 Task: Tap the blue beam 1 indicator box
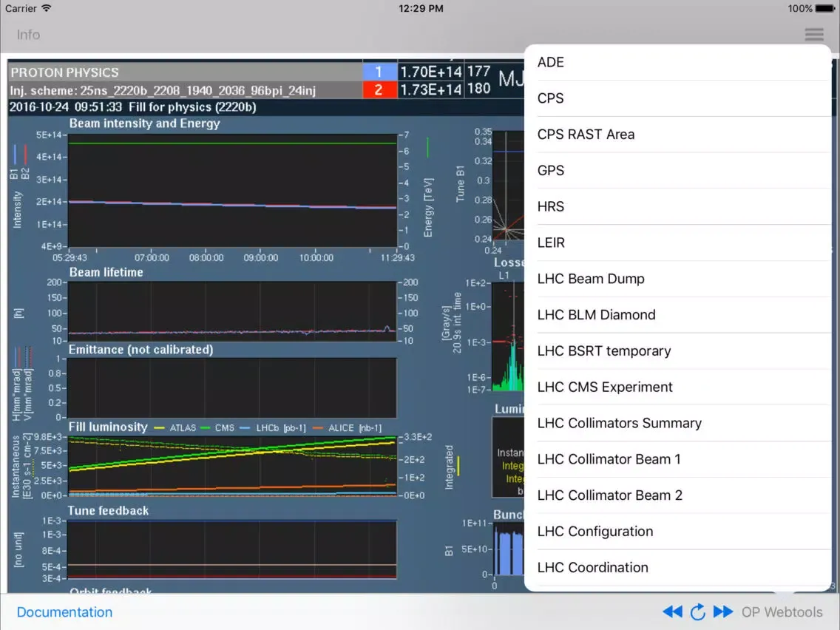[379, 72]
